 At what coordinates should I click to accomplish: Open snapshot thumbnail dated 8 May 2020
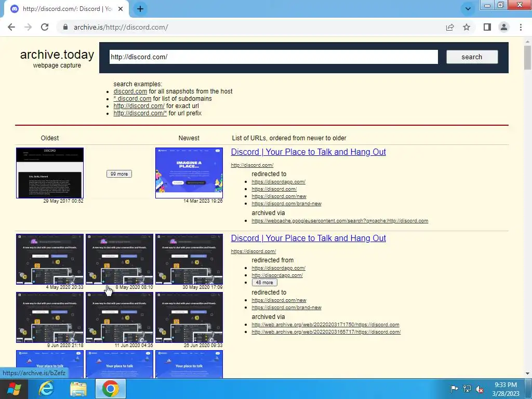[119, 259]
